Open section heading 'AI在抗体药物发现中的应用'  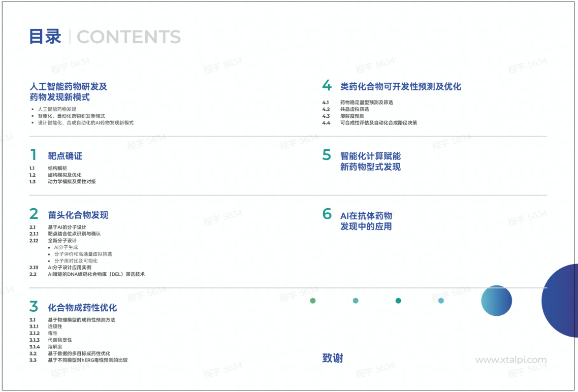tap(366, 221)
